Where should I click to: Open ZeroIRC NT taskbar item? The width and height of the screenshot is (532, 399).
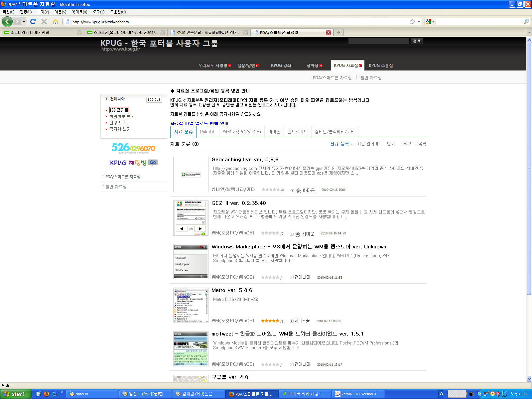[358, 394]
